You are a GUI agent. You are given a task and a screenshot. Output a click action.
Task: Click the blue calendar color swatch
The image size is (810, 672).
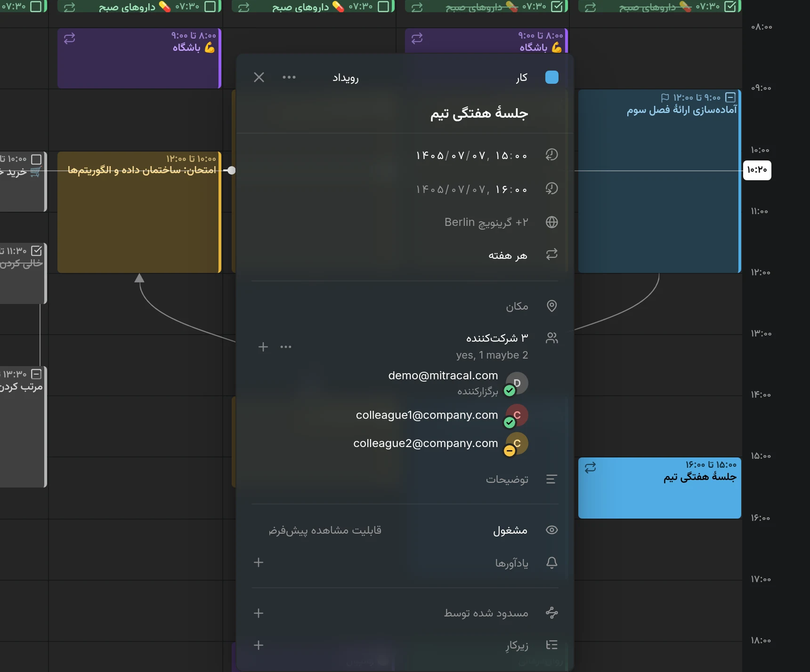pyautogui.click(x=551, y=77)
